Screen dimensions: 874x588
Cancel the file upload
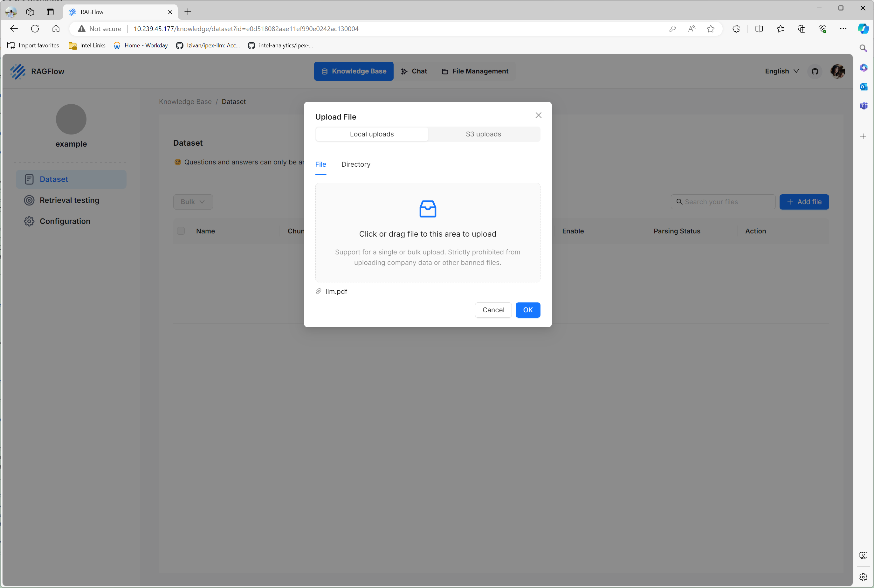(x=493, y=310)
